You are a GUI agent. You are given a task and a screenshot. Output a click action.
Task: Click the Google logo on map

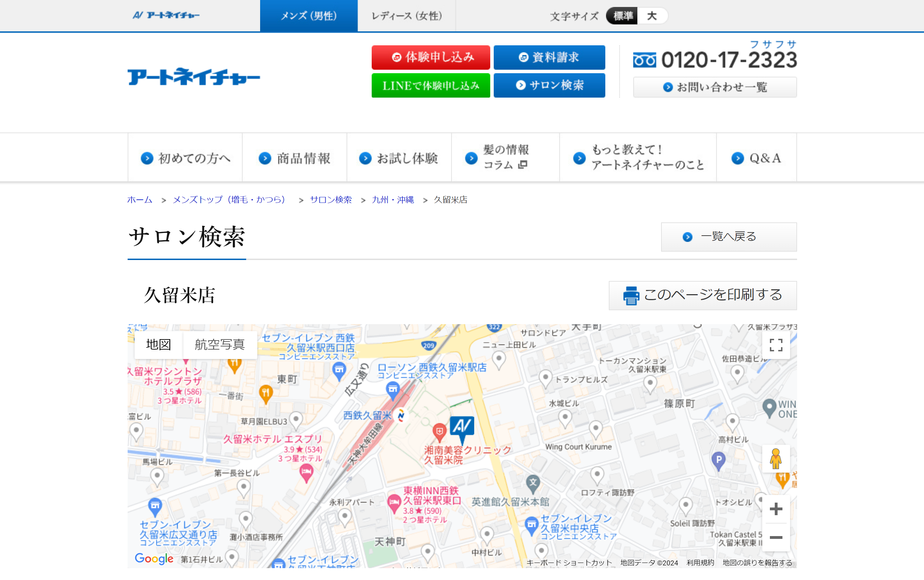tap(154, 558)
